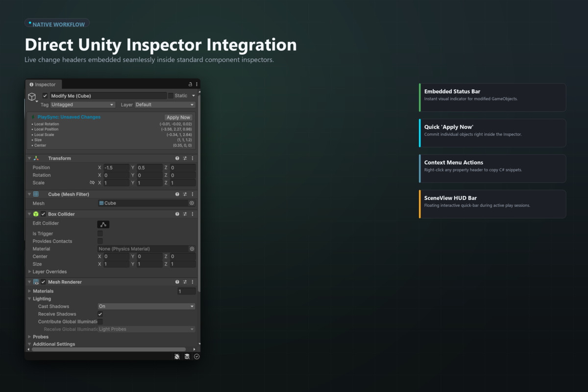Image resolution: width=588 pixels, height=392 pixels.
Task: Open Transform component help icon
Action: click(177, 158)
